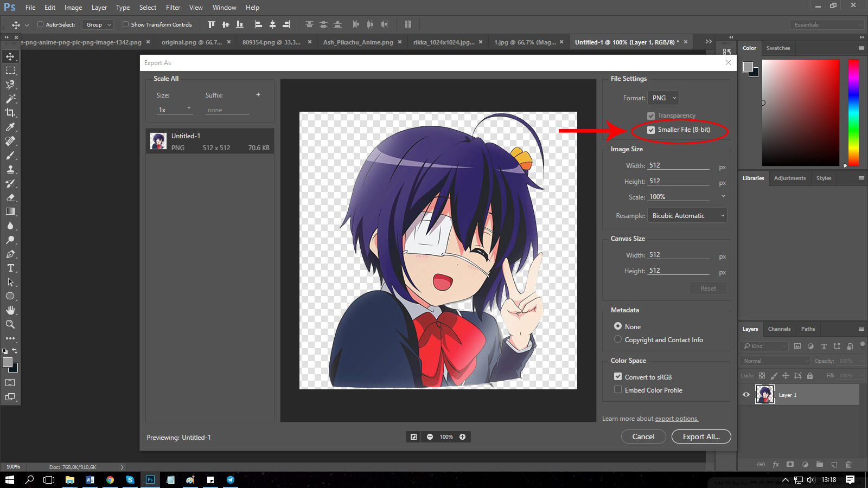The image size is (868, 488).
Task: Select the Eyedropper tool
Action: 10,127
